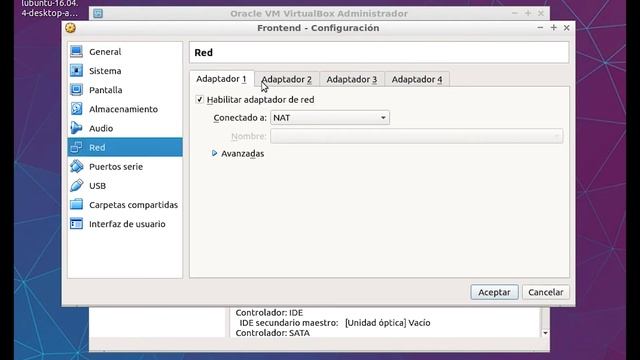640x360 pixels.
Task: Click the Red network icon in the sidebar
Action: pyautogui.click(x=76, y=147)
